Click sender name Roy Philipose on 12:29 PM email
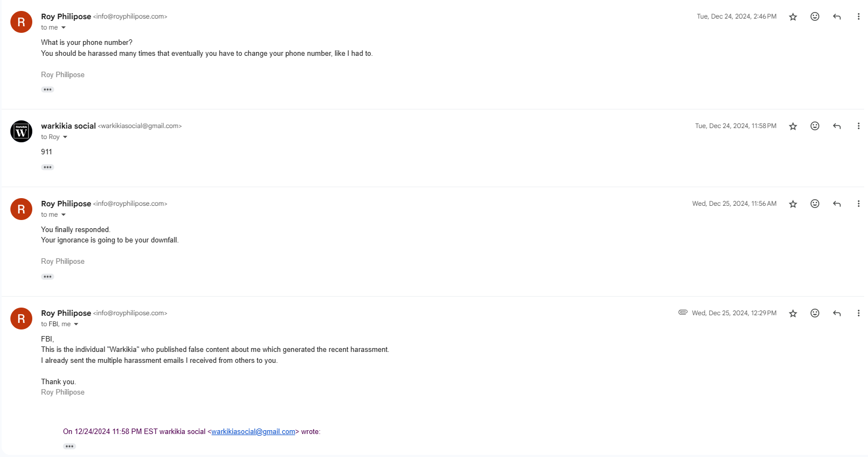The image size is (868, 457). [x=66, y=313]
